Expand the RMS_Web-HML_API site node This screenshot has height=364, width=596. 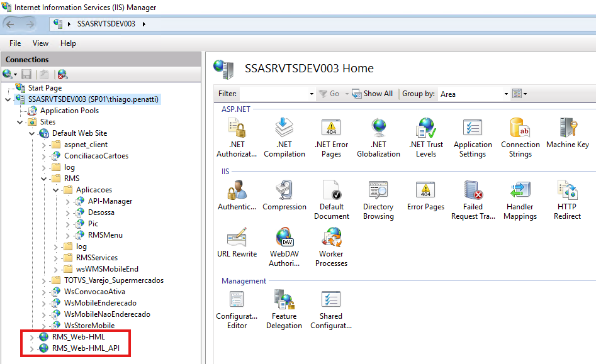tap(32, 348)
